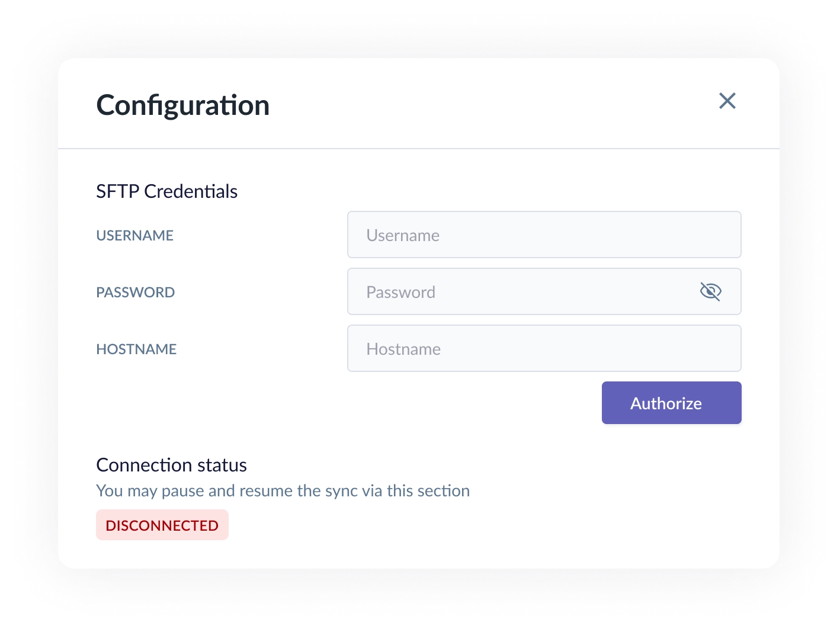Screen dimensions: 840x629
Task: Click the Connection status heading
Action: tap(172, 465)
